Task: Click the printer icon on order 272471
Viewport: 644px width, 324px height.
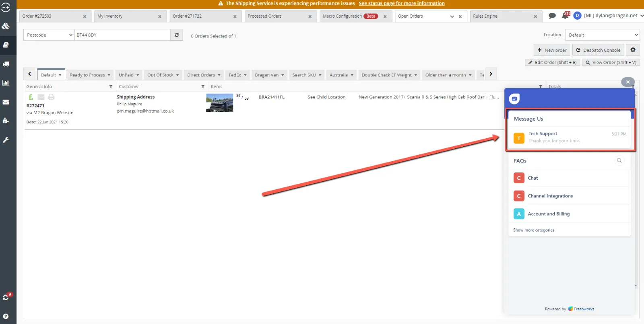Action: (51, 97)
